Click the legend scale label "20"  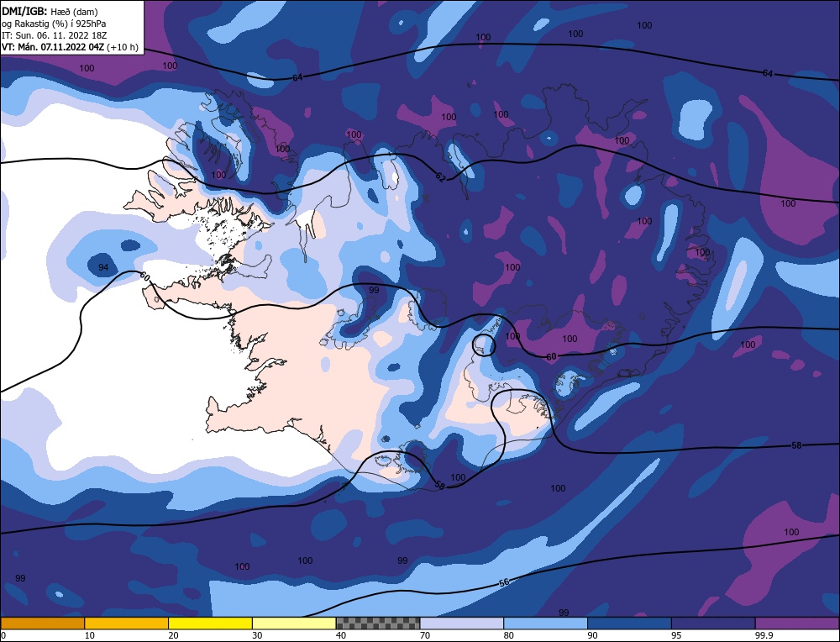click(173, 635)
